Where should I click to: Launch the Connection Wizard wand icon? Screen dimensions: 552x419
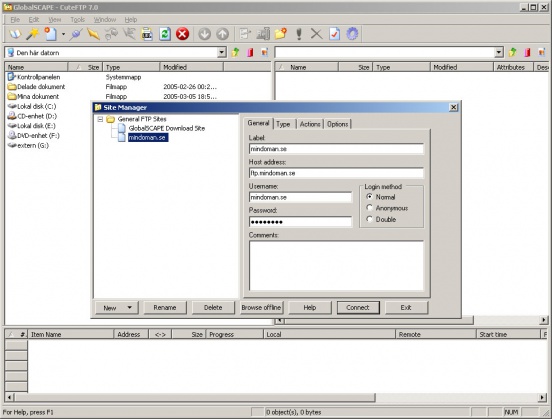[x=33, y=34]
